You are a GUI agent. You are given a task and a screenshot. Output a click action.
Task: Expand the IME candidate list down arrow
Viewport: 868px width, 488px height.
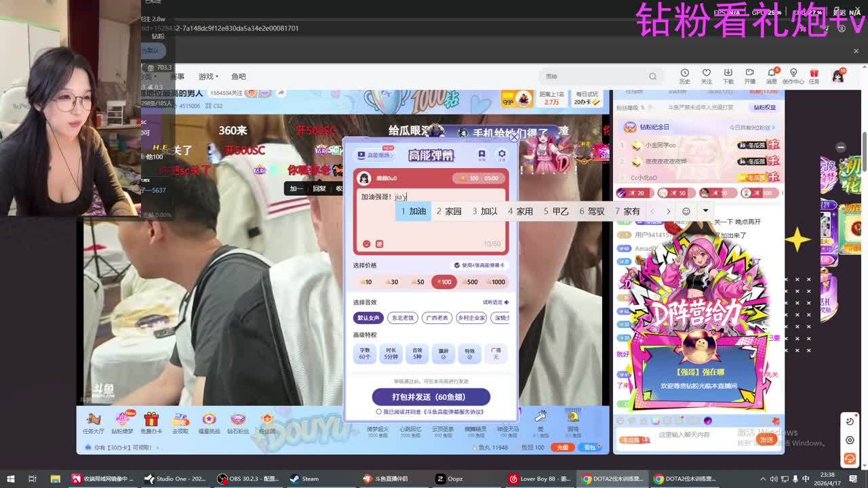coord(705,211)
